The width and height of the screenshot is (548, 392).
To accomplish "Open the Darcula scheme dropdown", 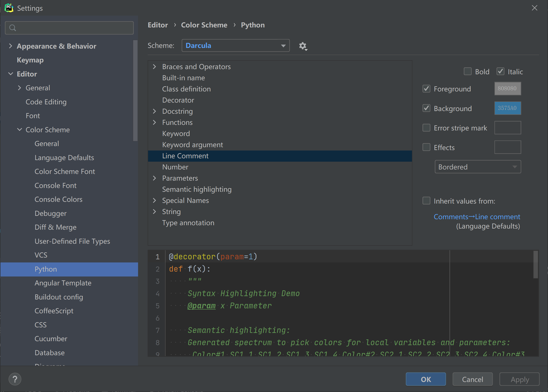I will coord(235,45).
